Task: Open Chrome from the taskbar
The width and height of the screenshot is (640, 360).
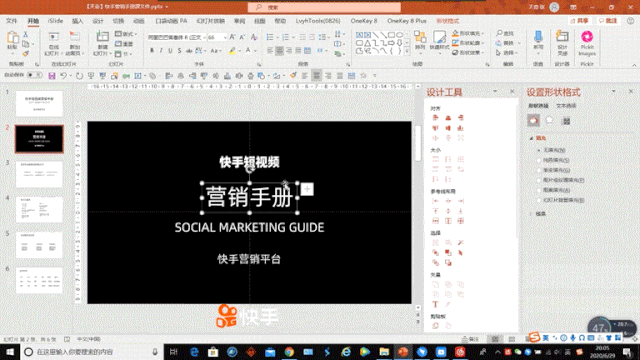Action: (289, 352)
